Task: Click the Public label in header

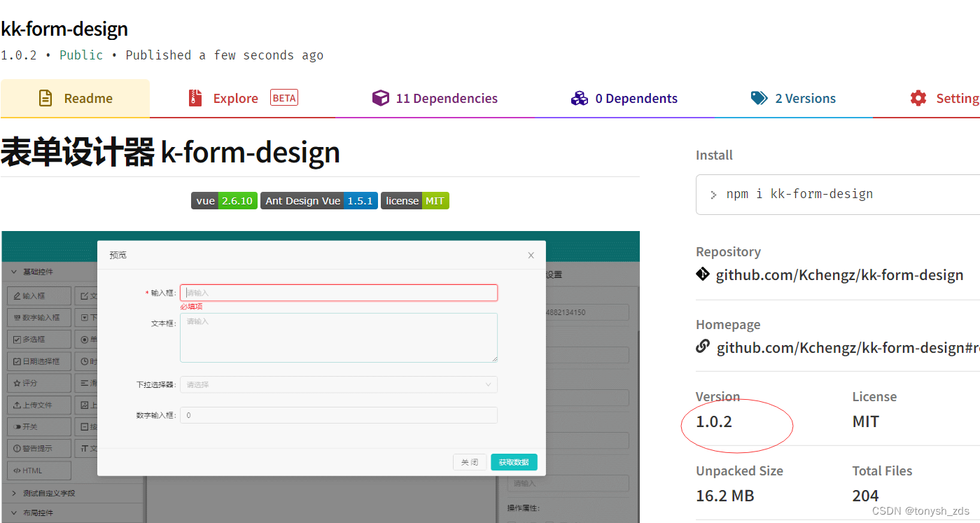Action: pyautogui.click(x=81, y=55)
